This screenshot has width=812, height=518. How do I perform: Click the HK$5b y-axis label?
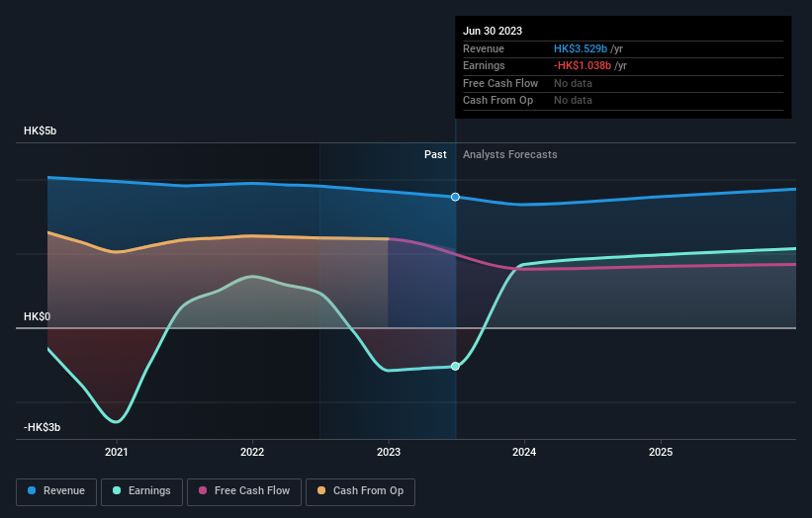tap(40, 130)
